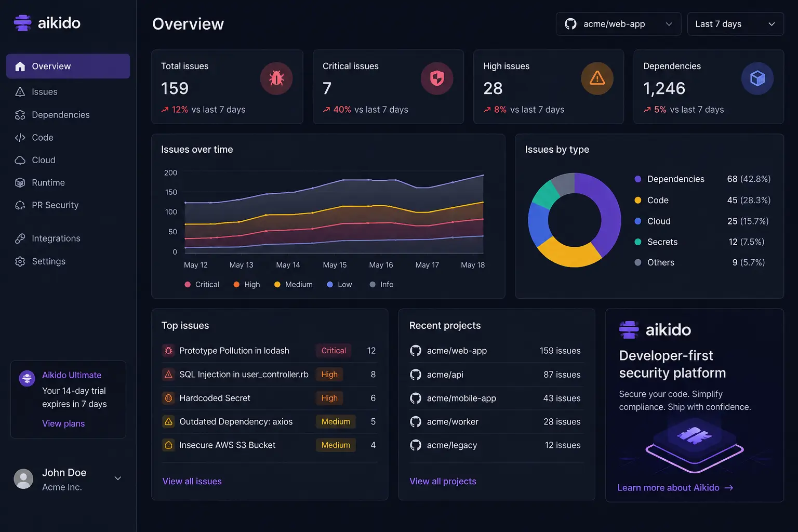This screenshot has width=798, height=532.
Task: Click the Critical badge on Prototype Pollution
Action: [x=334, y=351]
